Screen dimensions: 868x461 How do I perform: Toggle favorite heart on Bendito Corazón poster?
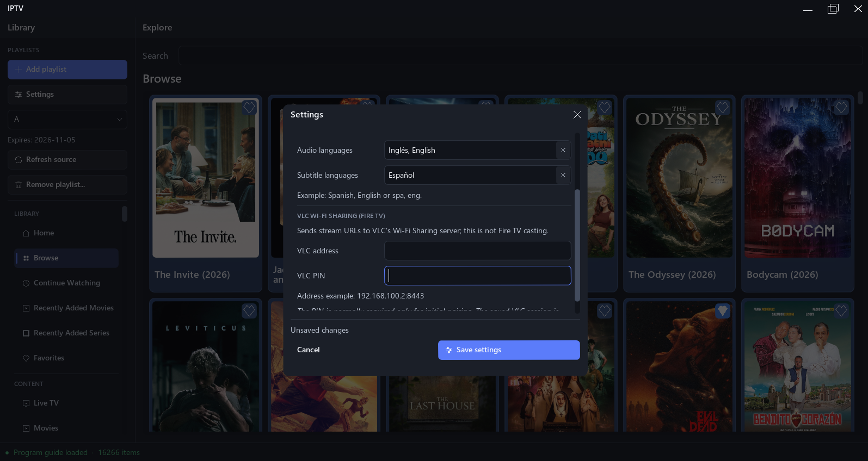click(841, 311)
